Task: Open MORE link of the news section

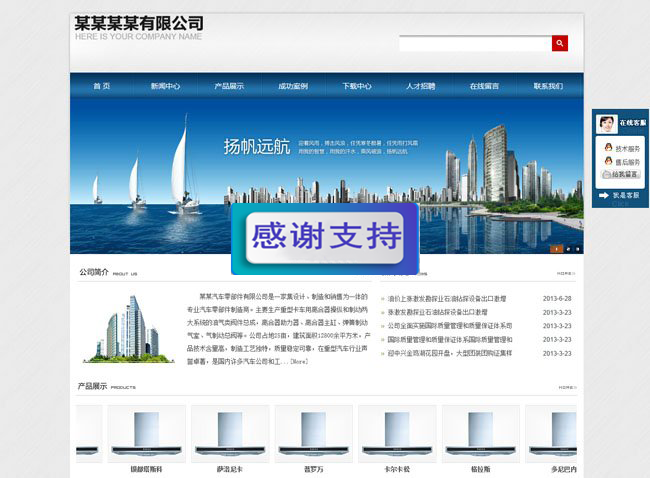Action: (565, 274)
